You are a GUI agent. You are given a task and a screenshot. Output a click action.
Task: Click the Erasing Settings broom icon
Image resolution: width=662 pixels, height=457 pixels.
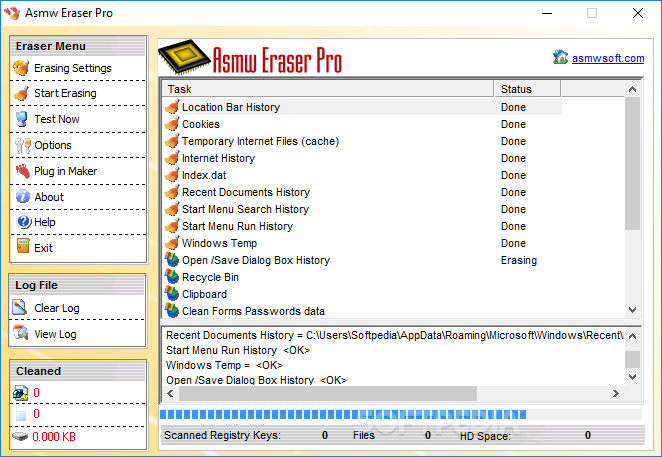[21, 68]
